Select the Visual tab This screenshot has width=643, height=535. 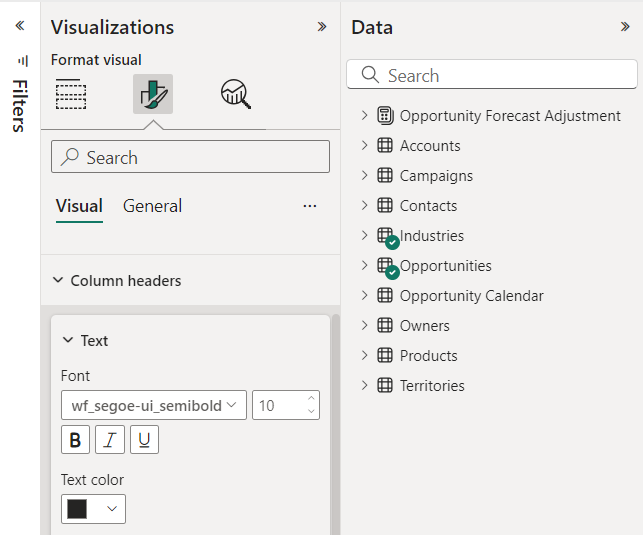pyautogui.click(x=79, y=206)
